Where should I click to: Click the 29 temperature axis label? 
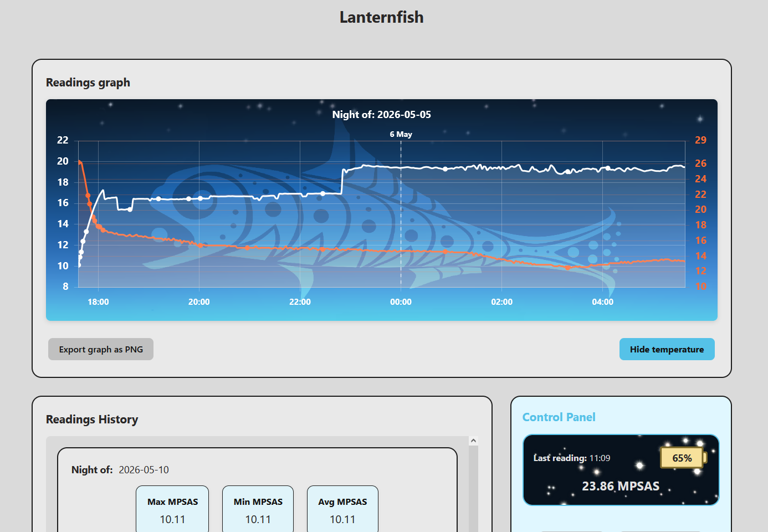pyautogui.click(x=700, y=140)
